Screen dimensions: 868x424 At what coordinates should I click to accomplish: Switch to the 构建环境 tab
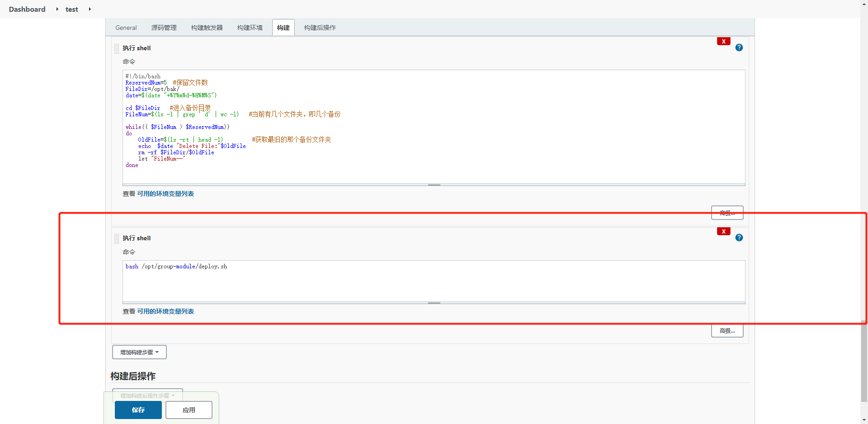(250, 28)
